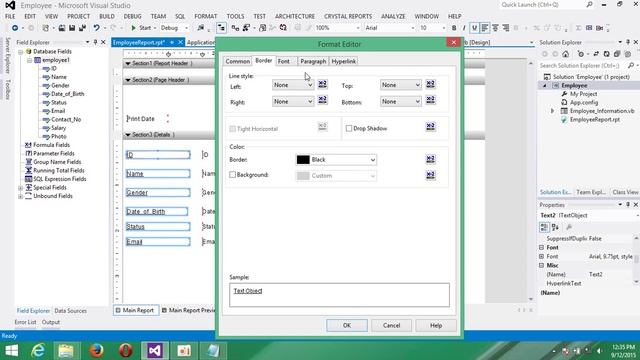Image resolution: width=640 pixels, height=360 pixels.
Task: Click the Undo toolbar icon
Action: (96, 28)
